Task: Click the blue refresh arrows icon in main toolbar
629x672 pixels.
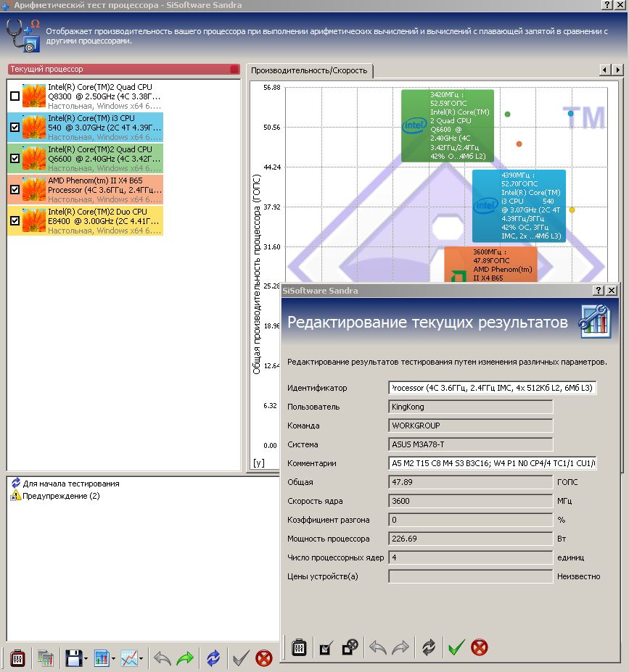Action: [213, 658]
